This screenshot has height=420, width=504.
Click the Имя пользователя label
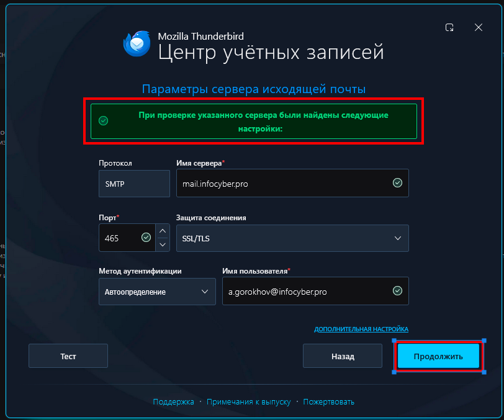(255, 271)
